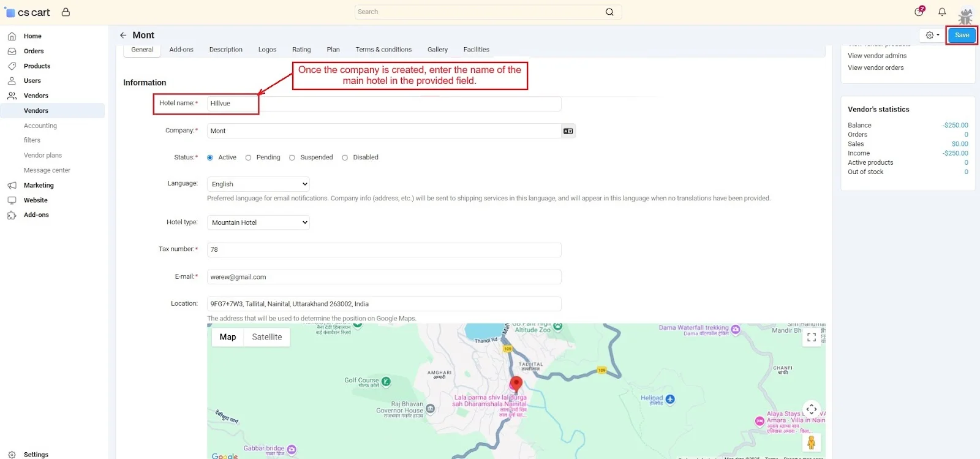Click the lock icon near CS-Cart logo

pyautogui.click(x=66, y=12)
